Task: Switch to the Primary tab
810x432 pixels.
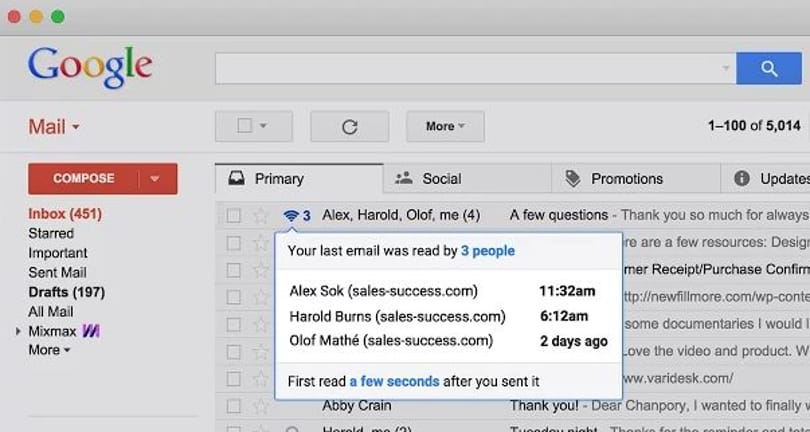Action: tap(299, 179)
